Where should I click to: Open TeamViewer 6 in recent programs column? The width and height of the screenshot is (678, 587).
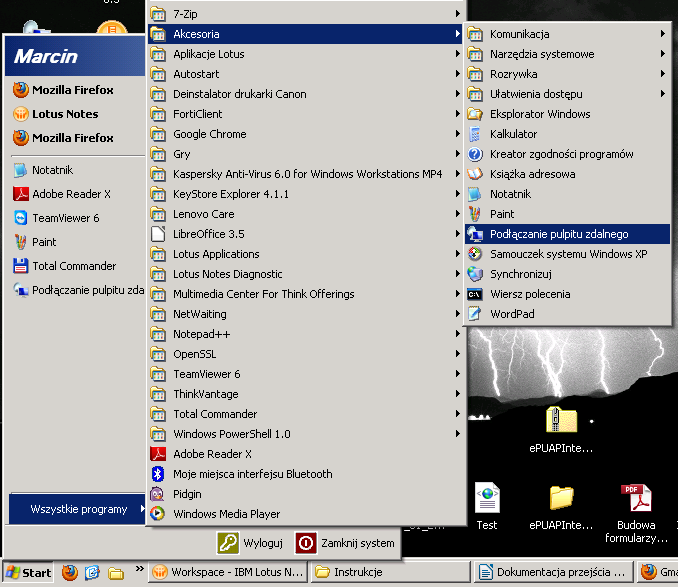click(75, 218)
